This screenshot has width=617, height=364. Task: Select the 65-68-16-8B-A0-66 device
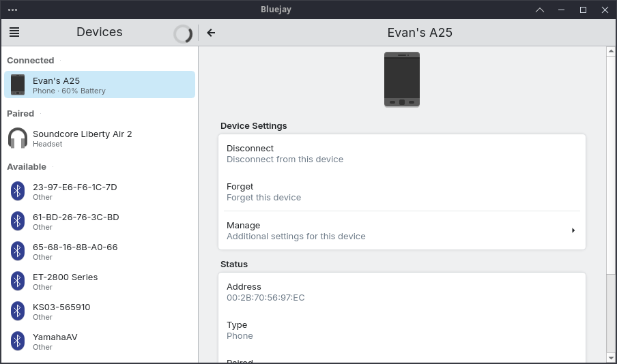[100, 252]
